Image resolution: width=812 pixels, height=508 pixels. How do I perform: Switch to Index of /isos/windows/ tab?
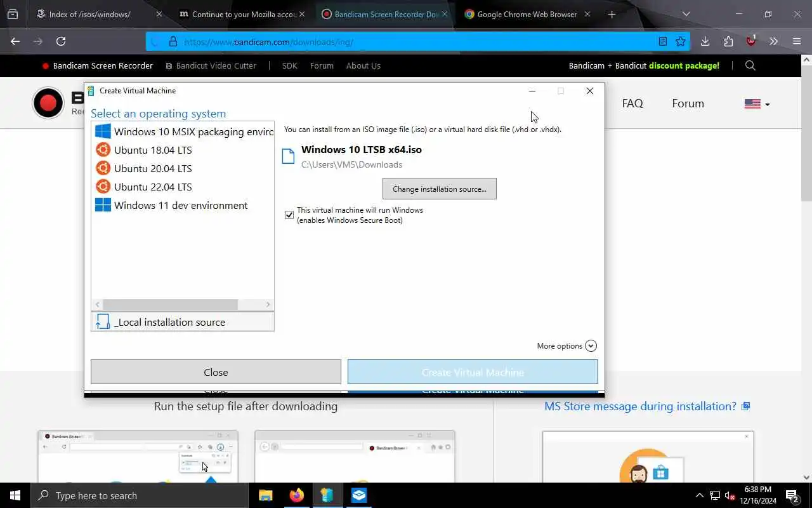89,14
